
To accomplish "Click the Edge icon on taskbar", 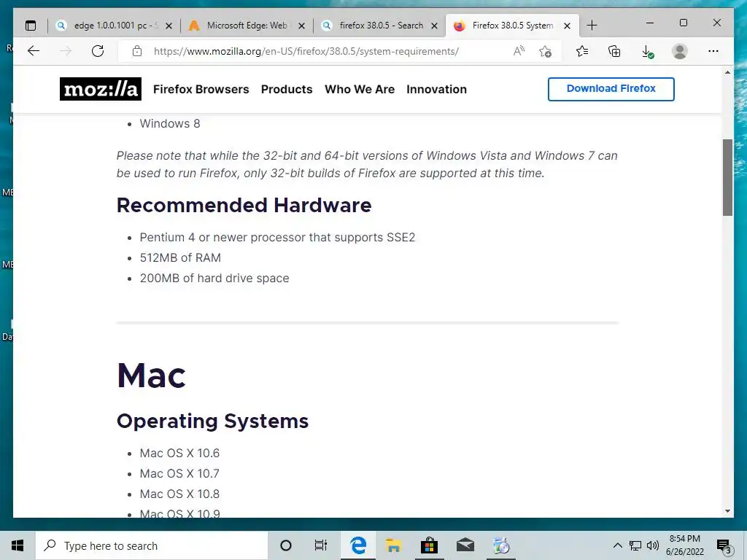I will (x=358, y=545).
